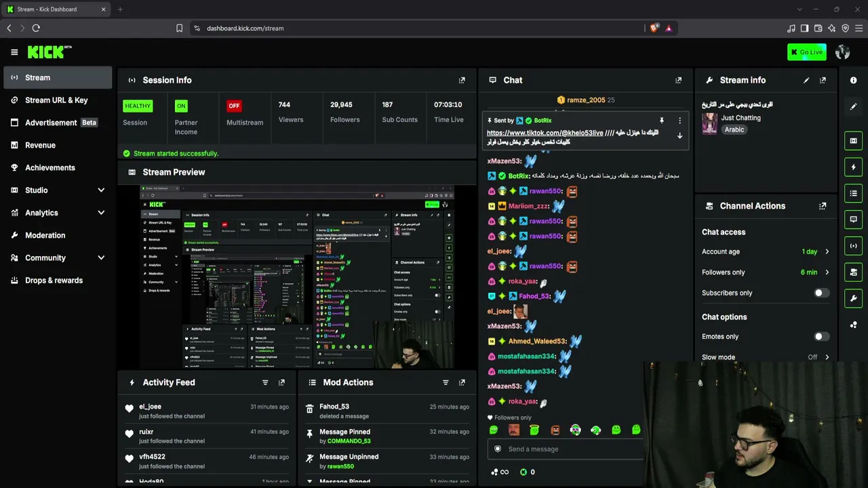Open the browser playlist music icon
Viewport: 868px width, 488px height.
click(x=791, y=28)
